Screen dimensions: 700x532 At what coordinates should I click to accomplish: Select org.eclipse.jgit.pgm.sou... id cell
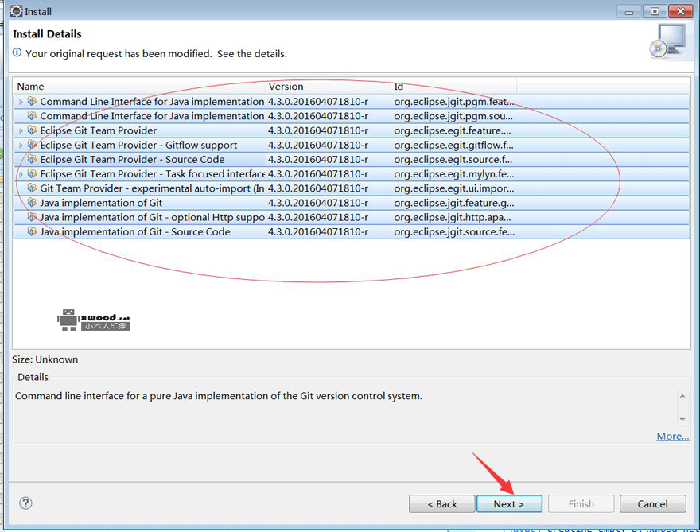point(453,116)
